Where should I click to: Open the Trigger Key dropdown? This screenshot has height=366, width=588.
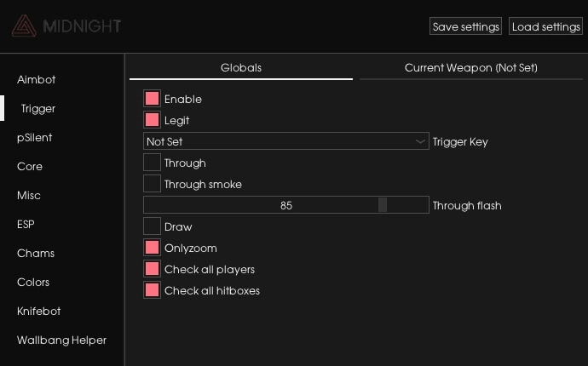pos(286,141)
